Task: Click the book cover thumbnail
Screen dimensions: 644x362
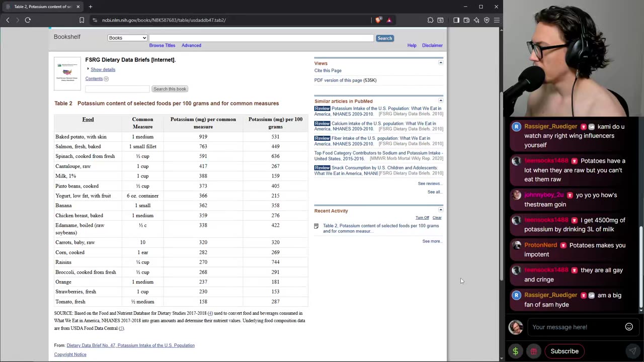Action: [x=67, y=74]
